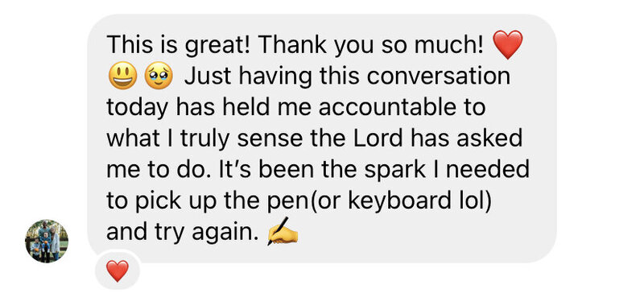Viewport: 644px width, 302px height.
Task: Select the grinning face emoji
Action: click(x=123, y=76)
